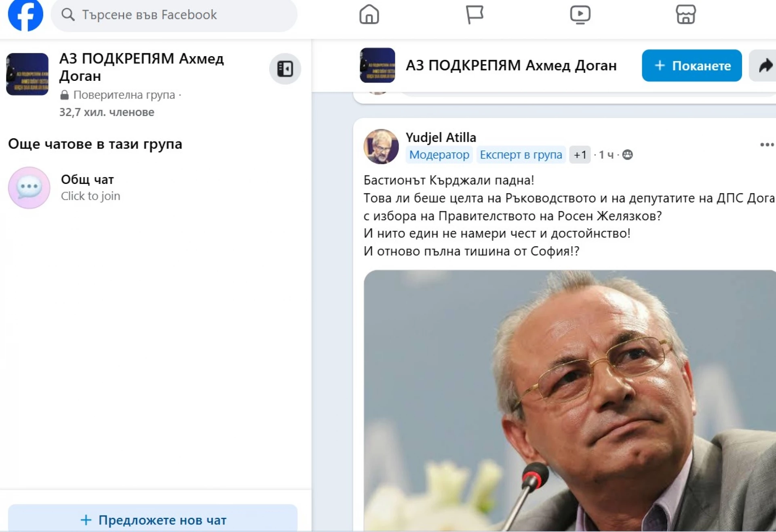The height and width of the screenshot is (532, 776).
Task: Click Предложете нов чат button
Action: click(153, 519)
